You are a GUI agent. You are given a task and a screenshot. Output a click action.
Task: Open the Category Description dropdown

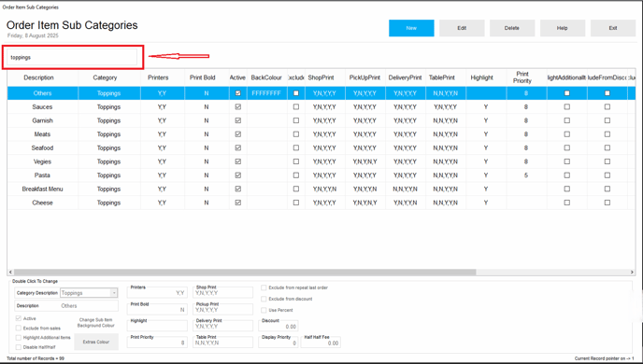coord(114,293)
